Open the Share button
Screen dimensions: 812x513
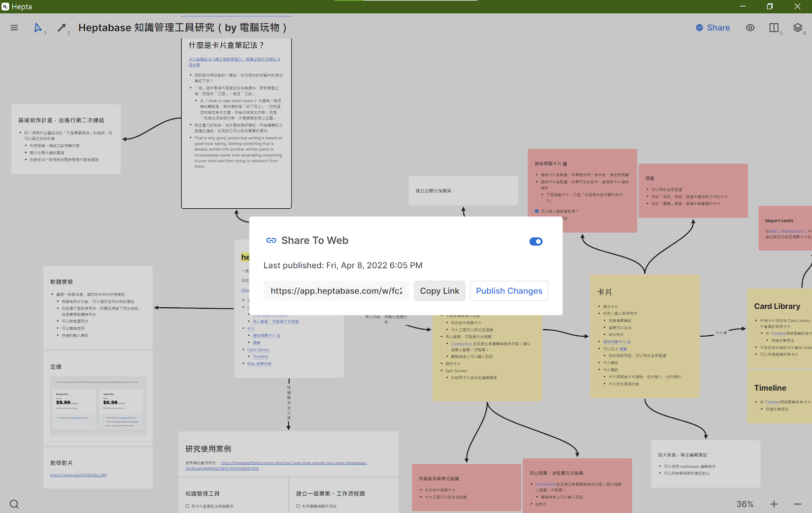[x=713, y=28]
